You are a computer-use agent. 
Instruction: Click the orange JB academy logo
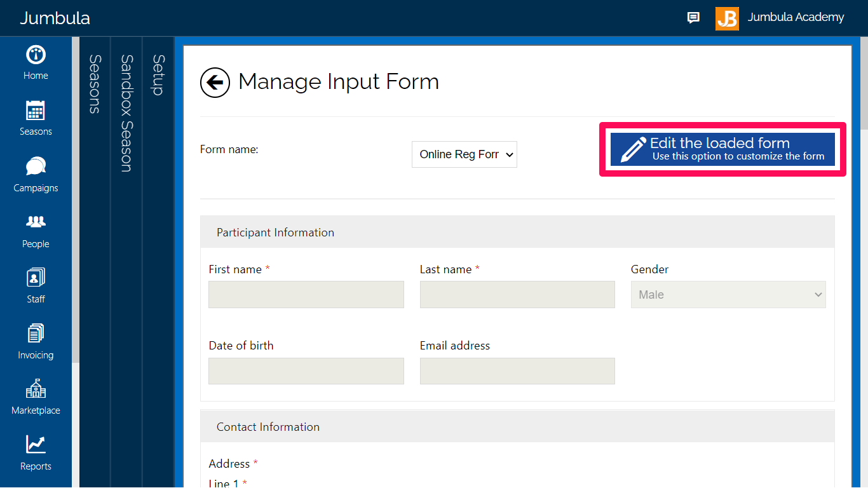727,18
